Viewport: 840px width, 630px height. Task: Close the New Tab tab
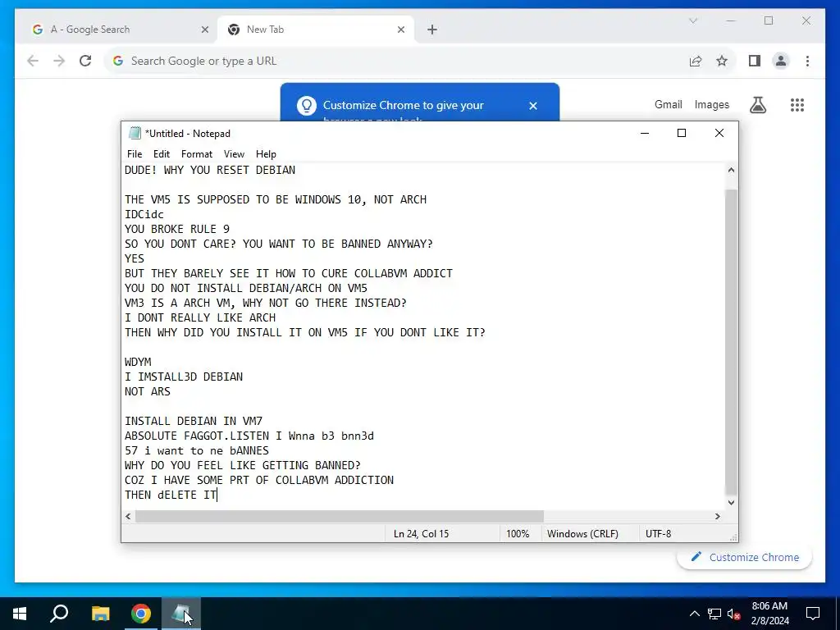(x=400, y=30)
